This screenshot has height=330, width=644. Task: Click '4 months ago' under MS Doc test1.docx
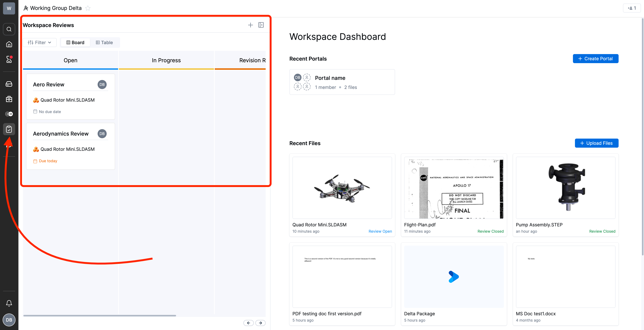coord(528,320)
